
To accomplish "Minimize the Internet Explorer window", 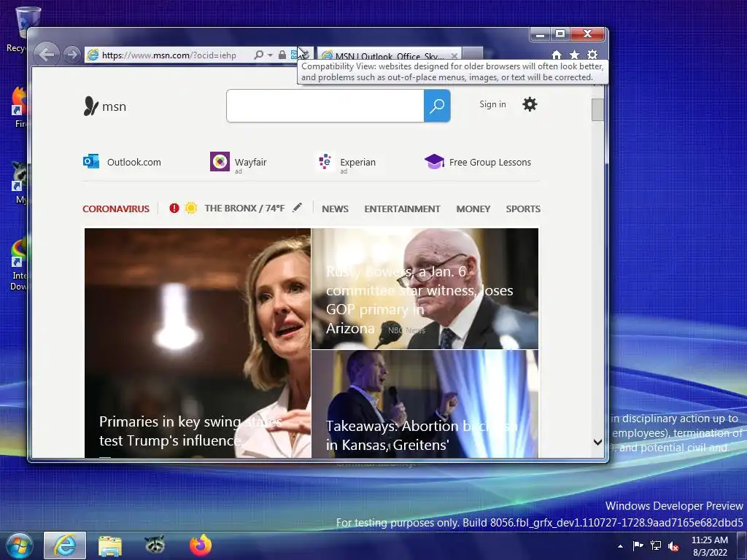I will [x=541, y=34].
